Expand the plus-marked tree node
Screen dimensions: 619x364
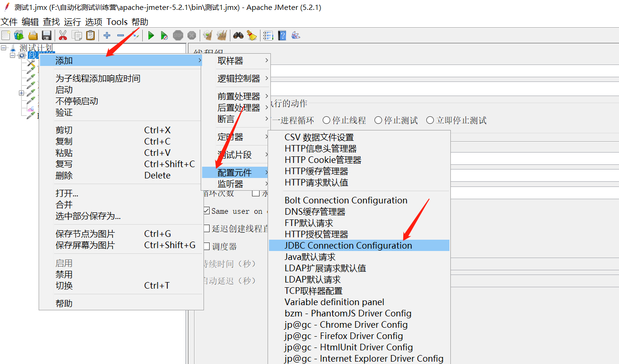coord(21,93)
